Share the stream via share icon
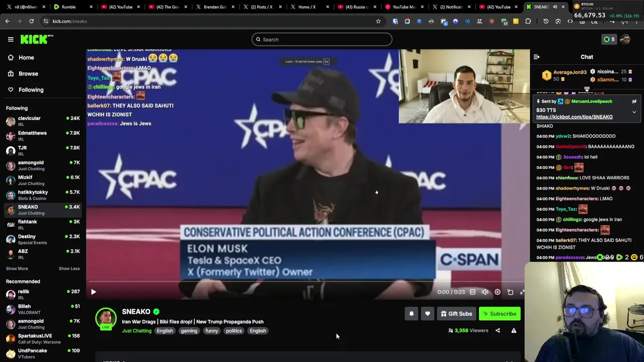 coord(498,330)
